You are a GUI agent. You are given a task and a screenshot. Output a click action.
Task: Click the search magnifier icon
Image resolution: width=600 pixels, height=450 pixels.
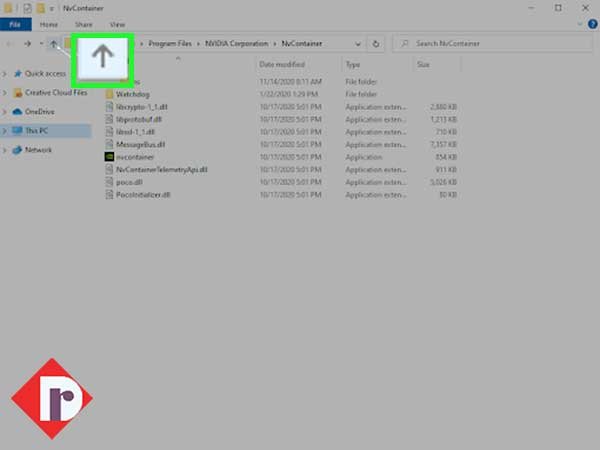404,44
